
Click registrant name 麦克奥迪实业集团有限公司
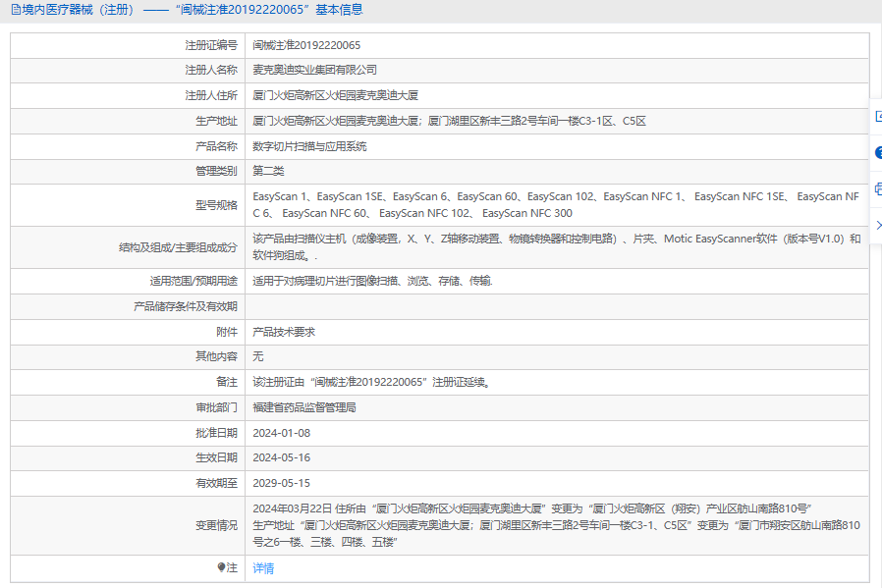[x=314, y=70]
